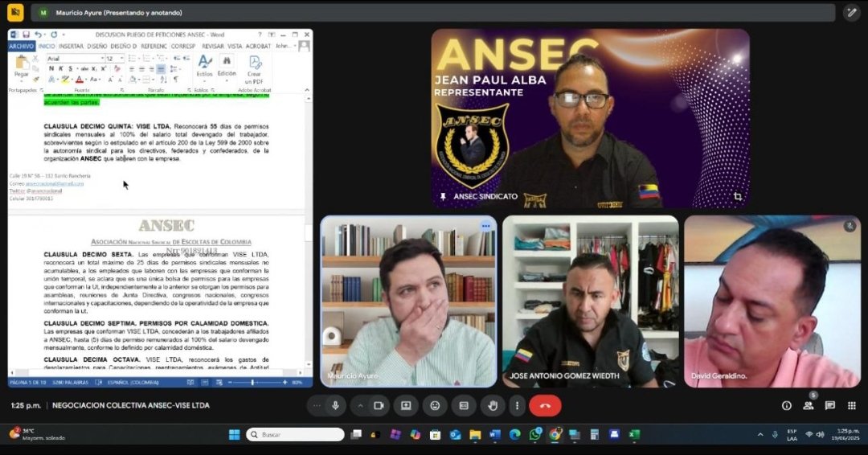Open the chat with everyone panel

(829, 406)
